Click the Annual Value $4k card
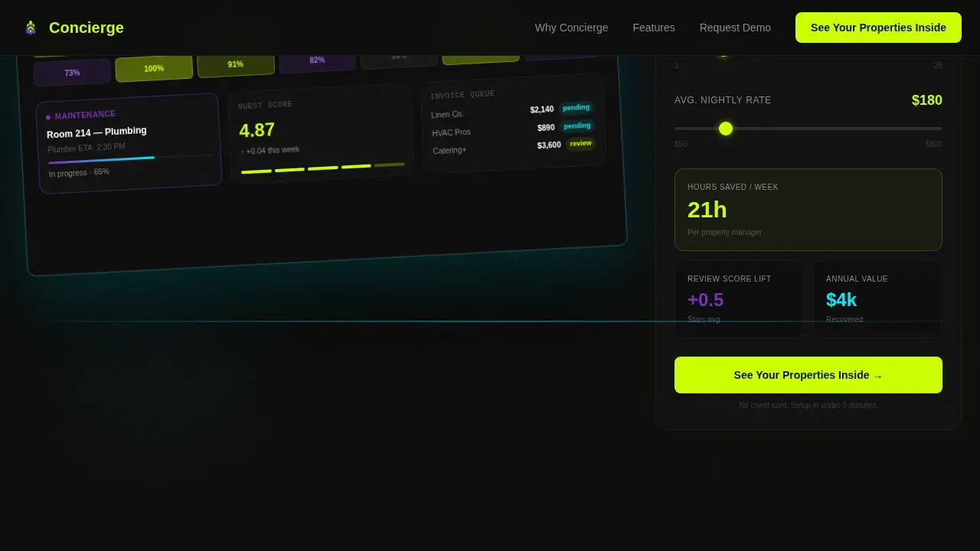 point(877,299)
